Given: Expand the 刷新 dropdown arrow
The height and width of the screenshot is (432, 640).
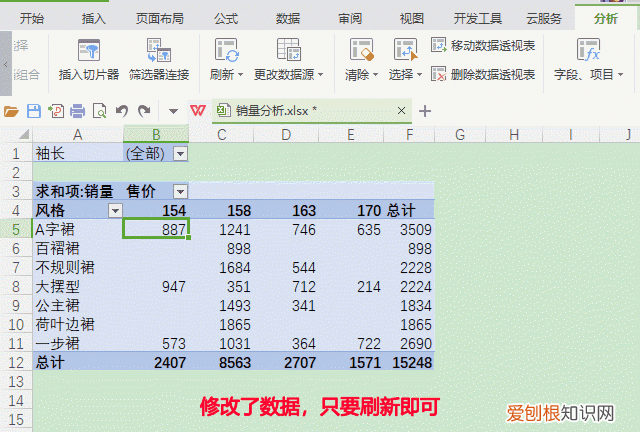Looking at the screenshot, I should pyautogui.click(x=240, y=75).
